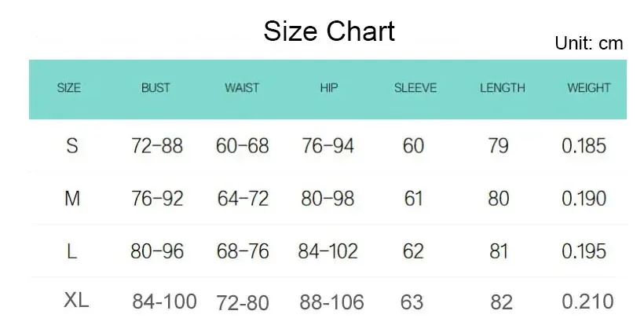Click weight value 0.190 for size M
Screen dimensions: 644x329
pos(584,199)
